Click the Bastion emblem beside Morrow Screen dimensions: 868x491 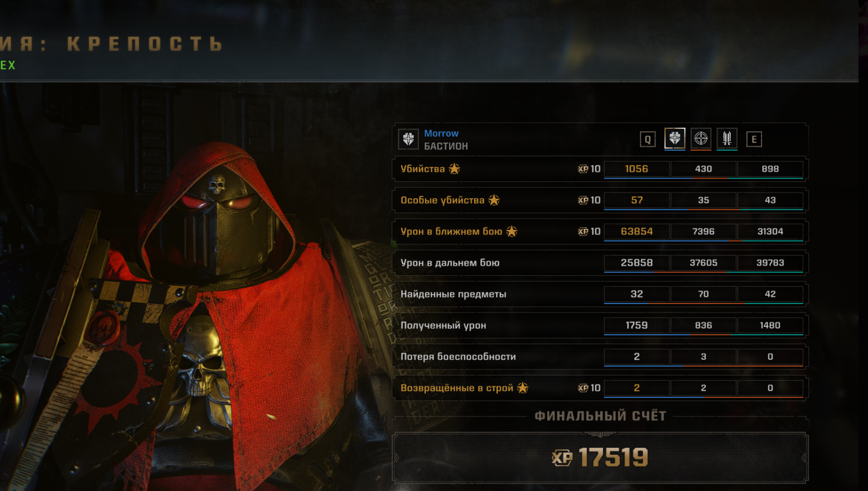pos(408,139)
